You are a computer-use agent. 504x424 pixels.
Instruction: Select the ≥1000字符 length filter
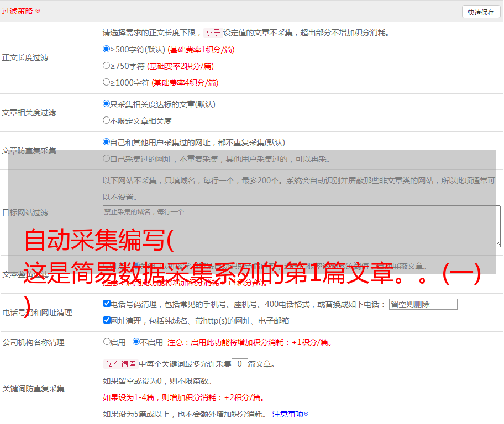pos(107,82)
